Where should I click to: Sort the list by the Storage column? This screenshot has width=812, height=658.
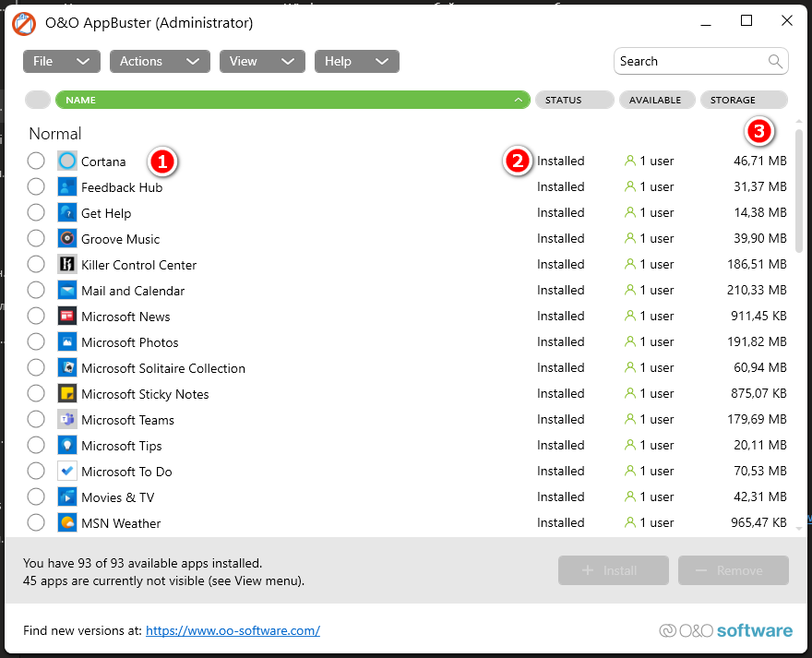coord(744,100)
